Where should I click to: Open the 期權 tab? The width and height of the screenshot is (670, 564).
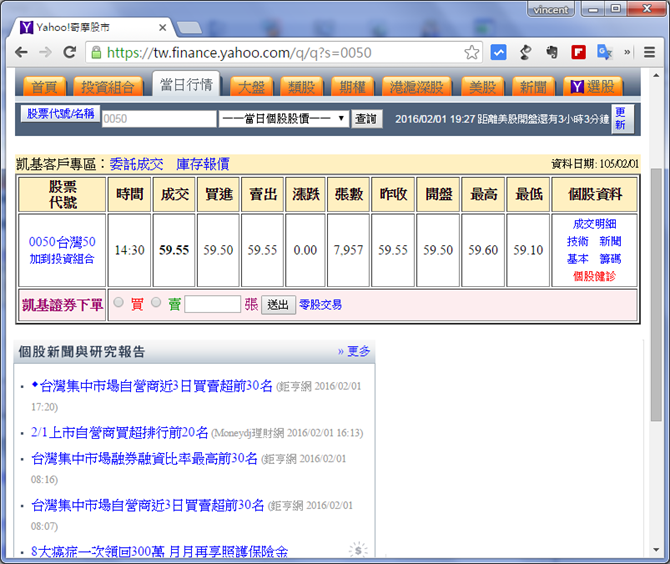click(x=353, y=87)
